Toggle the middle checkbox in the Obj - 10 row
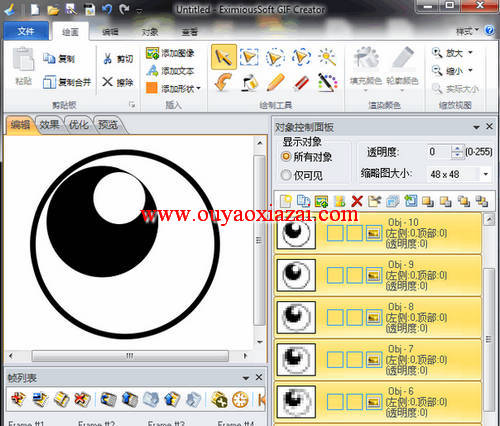The image size is (500, 426). [x=355, y=233]
